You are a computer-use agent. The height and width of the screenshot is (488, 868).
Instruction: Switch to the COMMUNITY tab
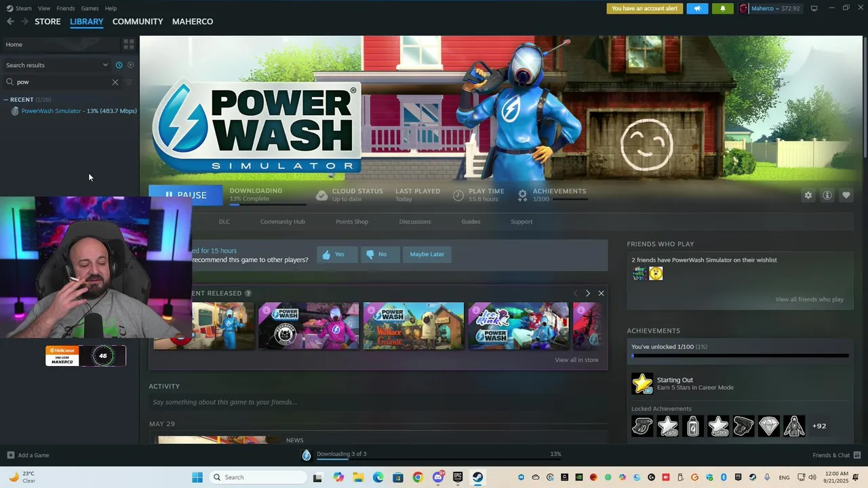(x=138, y=22)
